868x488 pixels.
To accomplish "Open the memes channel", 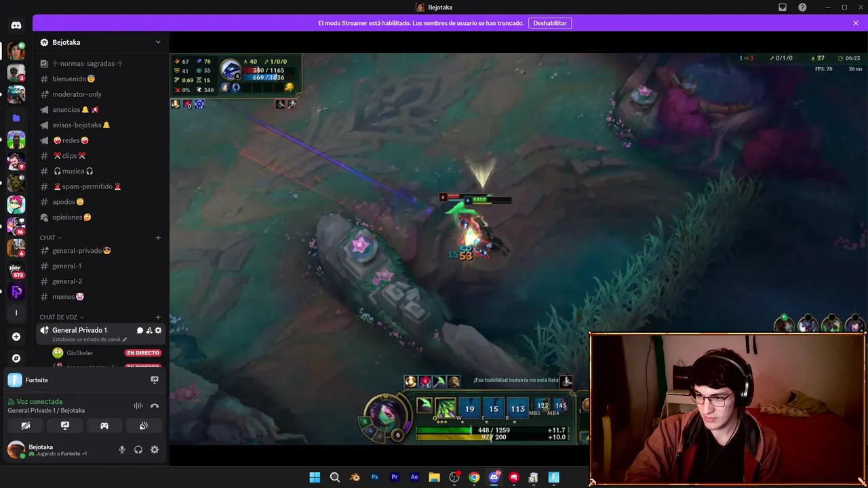I will [100, 297].
